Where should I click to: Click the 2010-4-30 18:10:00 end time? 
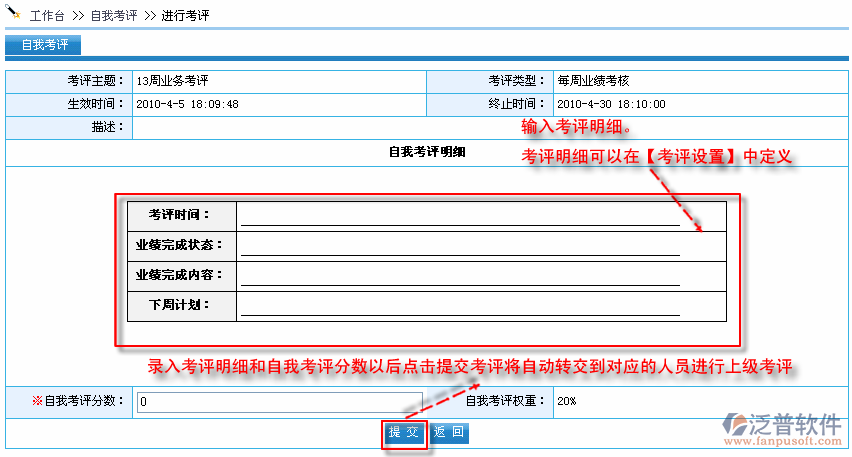[611, 104]
